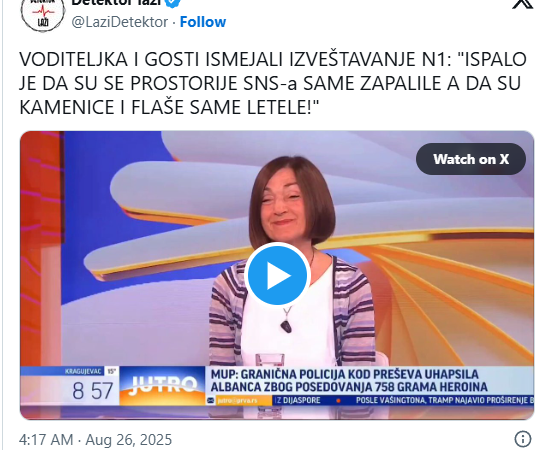Viewport: 542px width, 450px height.
Task: Click the jutro@prva.rs envelope icon
Action: pyautogui.click(x=211, y=401)
